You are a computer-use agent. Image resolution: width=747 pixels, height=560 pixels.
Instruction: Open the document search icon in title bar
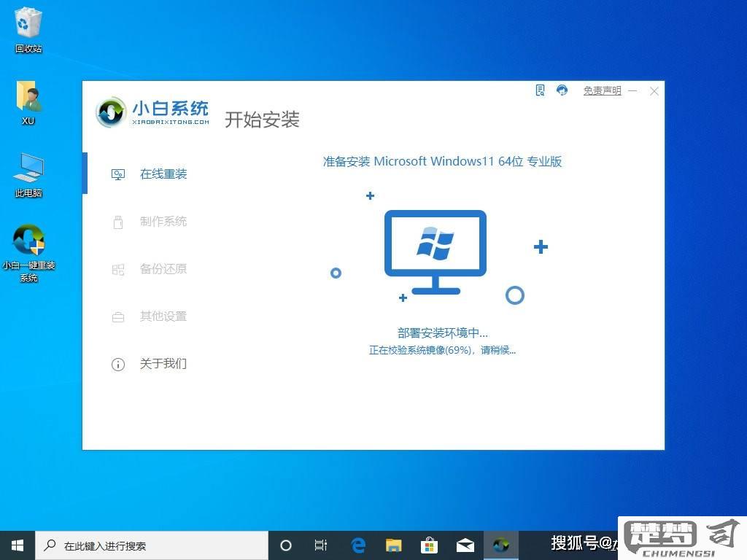[541, 90]
